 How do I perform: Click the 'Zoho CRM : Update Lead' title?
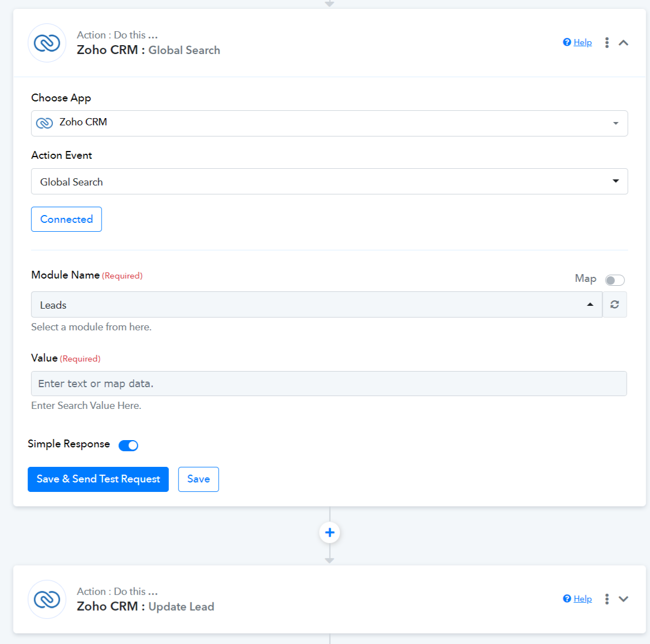[x=145, y=606]
